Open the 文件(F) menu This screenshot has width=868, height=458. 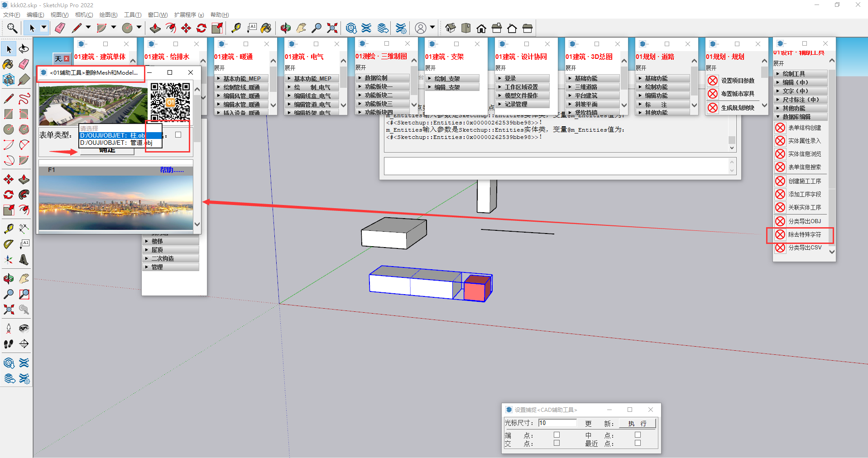tap(11, 15)
